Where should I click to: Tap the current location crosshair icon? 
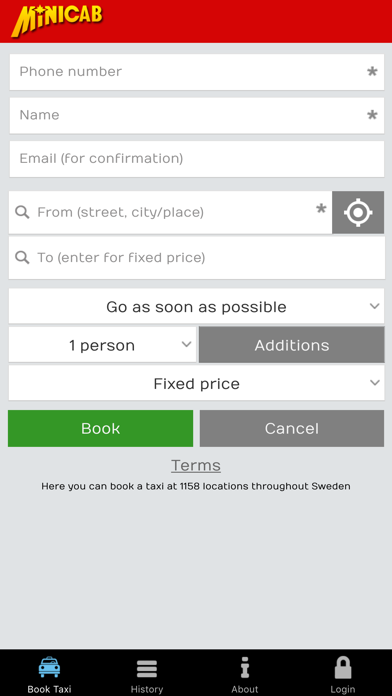(358, 212)
